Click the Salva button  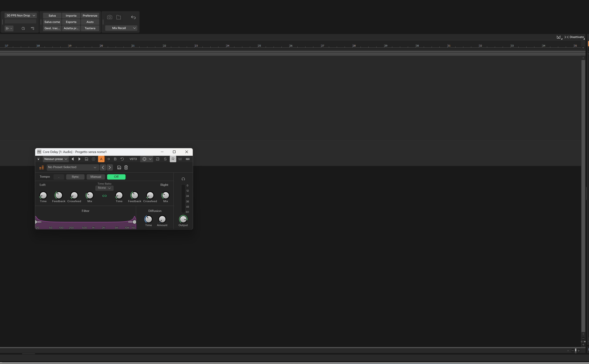click(x=52, y=16)
